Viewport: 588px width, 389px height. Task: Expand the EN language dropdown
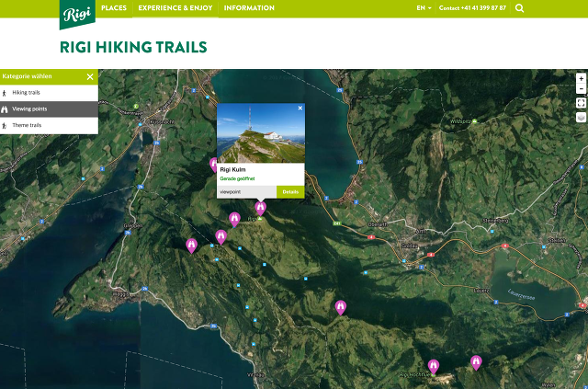tap(424, 8)
